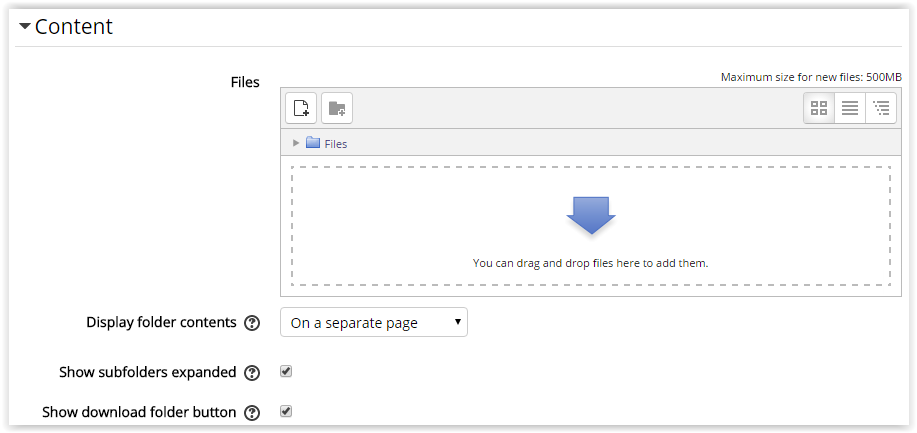Screen dimensions: 917x433
Task: Switch to folder tree view
Action: click(x=881, y=108)
